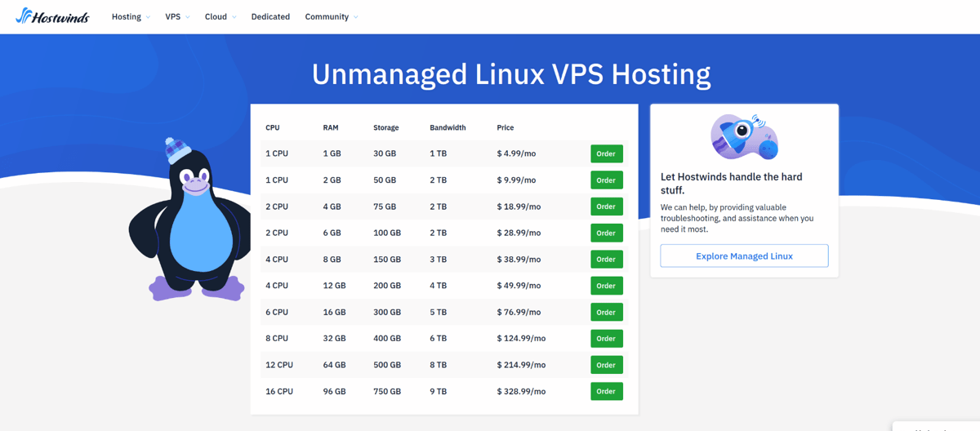Click the $ 38.99/mo price text
The height and width of the screenshot is (431, 980).
pyautogui.click(x=519, y=259)
